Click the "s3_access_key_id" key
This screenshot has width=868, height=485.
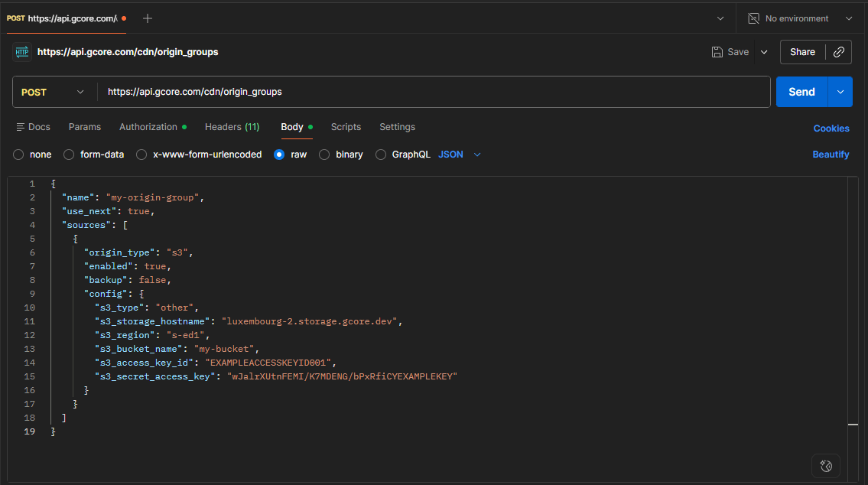pyautogui.click(x=145, y=363)
